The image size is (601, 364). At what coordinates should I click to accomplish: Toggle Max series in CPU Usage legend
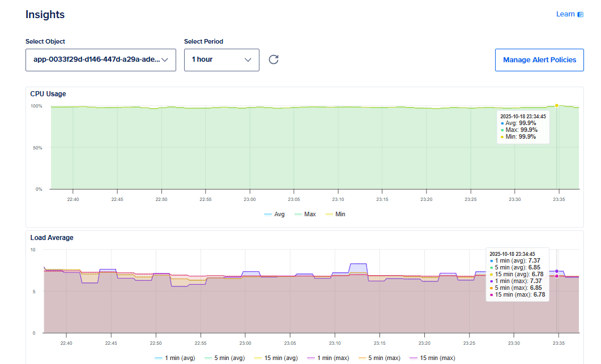pyautogui.click(x=305, y=214)
